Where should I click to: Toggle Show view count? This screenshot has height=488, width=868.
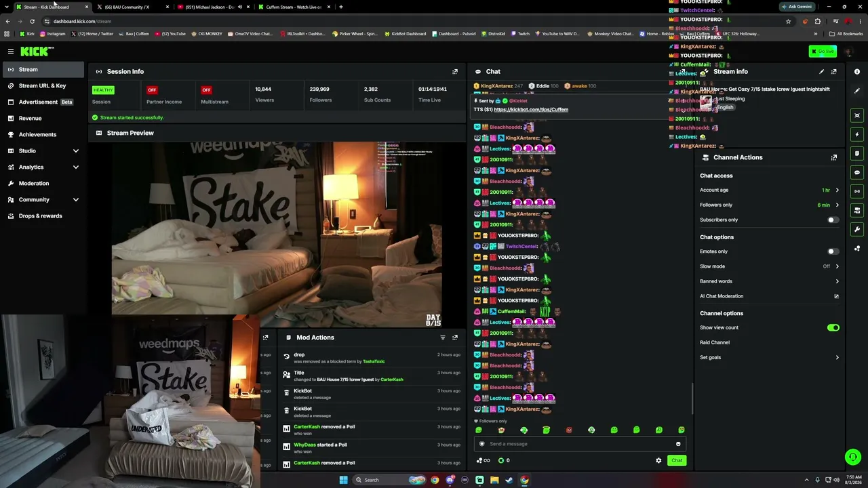click(833, 327)
